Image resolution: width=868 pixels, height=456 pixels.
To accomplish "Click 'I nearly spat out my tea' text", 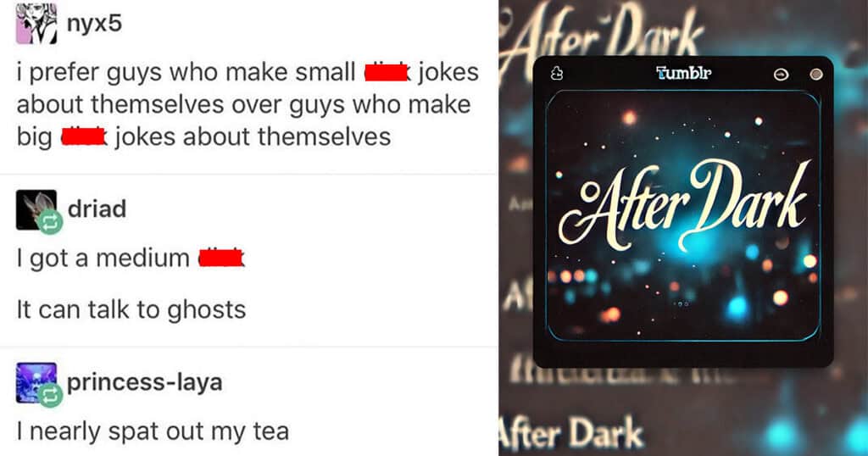I will coord(153,431).
